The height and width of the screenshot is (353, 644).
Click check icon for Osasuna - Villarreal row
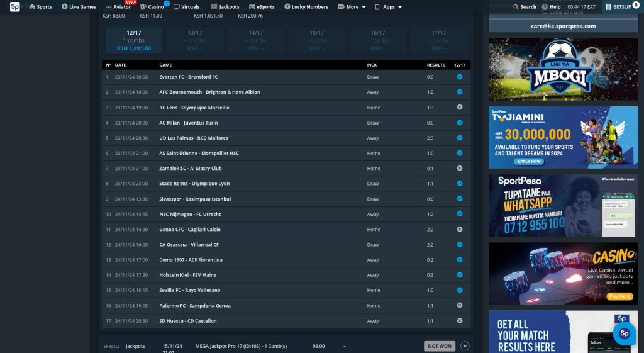tap(460, 245)
